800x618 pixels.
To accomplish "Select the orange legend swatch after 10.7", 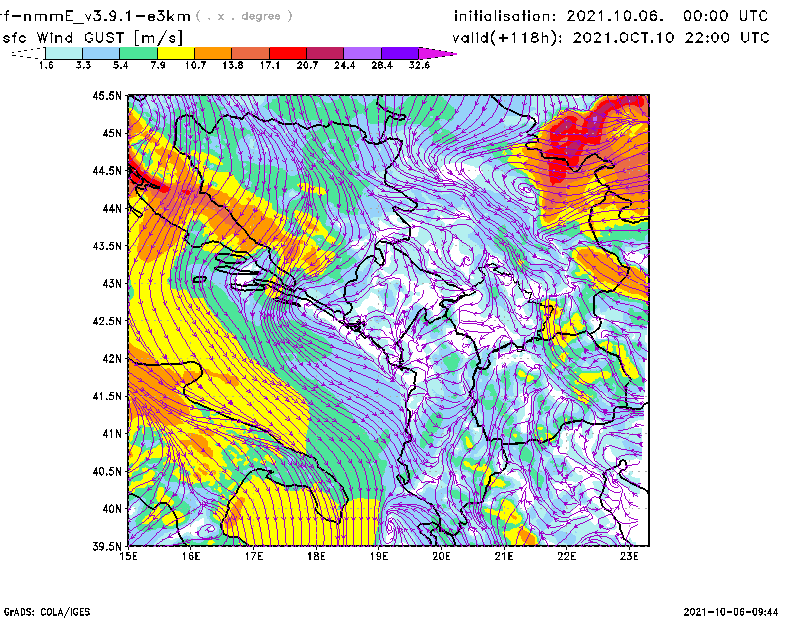I will tap(213, 53).
